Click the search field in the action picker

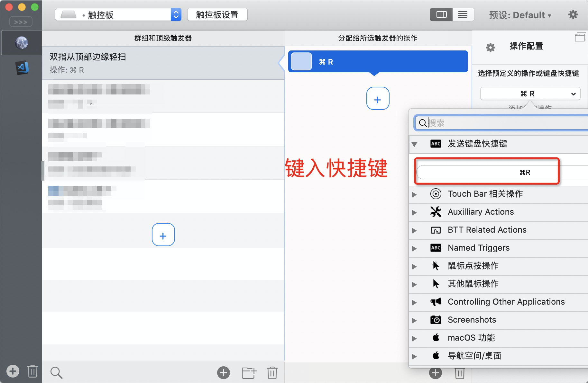click(x=499, y=123)
